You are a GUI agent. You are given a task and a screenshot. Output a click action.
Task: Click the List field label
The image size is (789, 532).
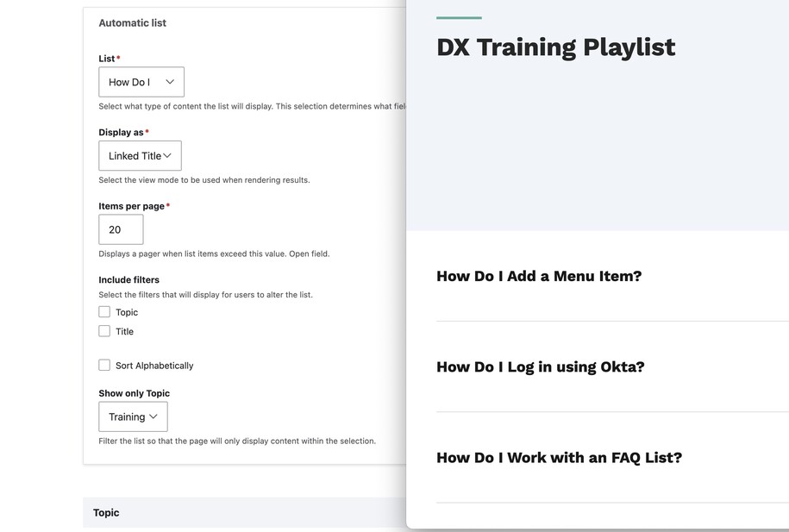coord(107,59)
